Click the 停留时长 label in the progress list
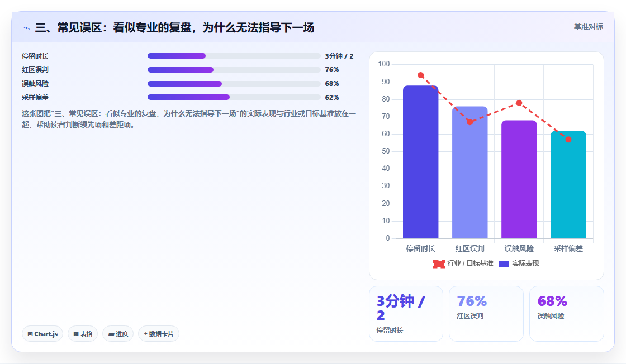 (35, 56)
